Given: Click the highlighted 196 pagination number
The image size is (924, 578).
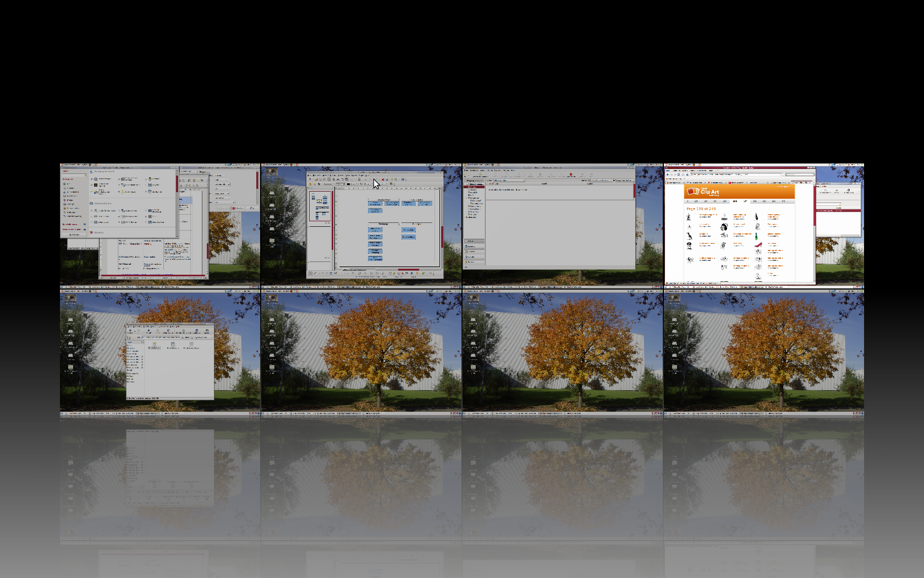Looking at the screenshot, I should click(x=735, y=201).
